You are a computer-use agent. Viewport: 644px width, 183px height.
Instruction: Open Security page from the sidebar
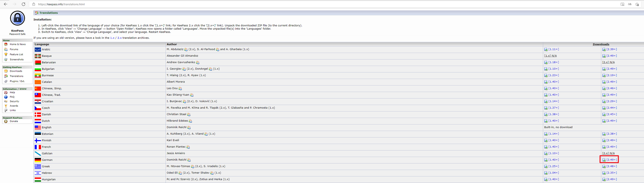(x=14, y=101)
